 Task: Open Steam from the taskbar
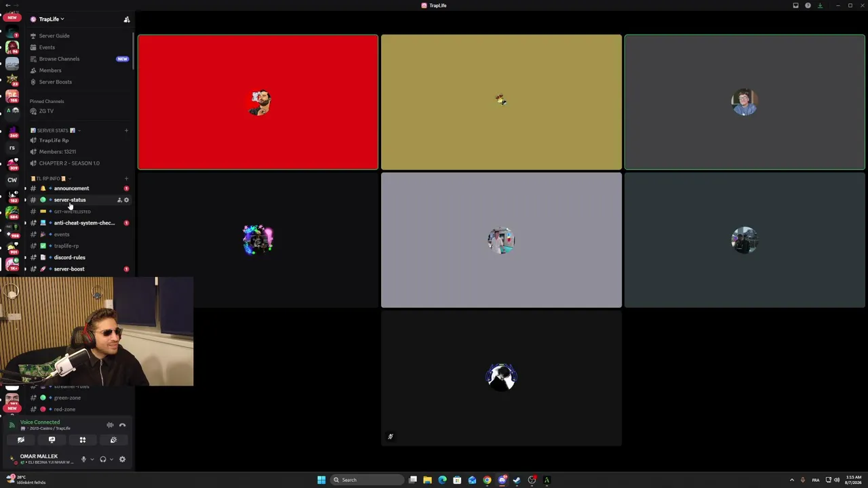517,480
